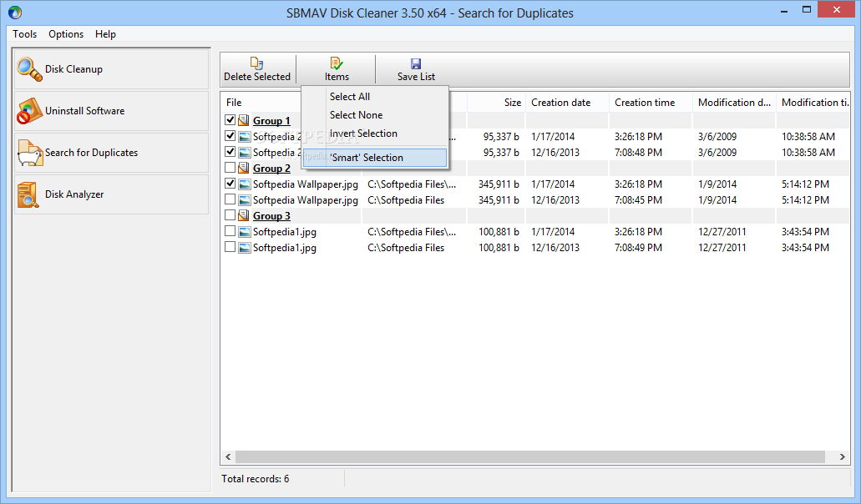Screen dimensions: 861x504
Task: Click the Search for Duplicates sheep icon
Action: (x=30, y=153)
